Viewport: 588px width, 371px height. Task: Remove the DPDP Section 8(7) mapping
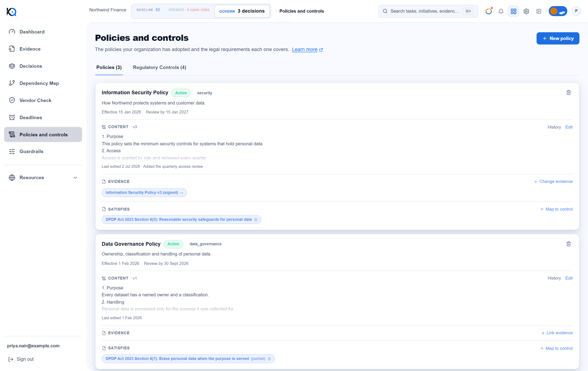pos(269,359)
